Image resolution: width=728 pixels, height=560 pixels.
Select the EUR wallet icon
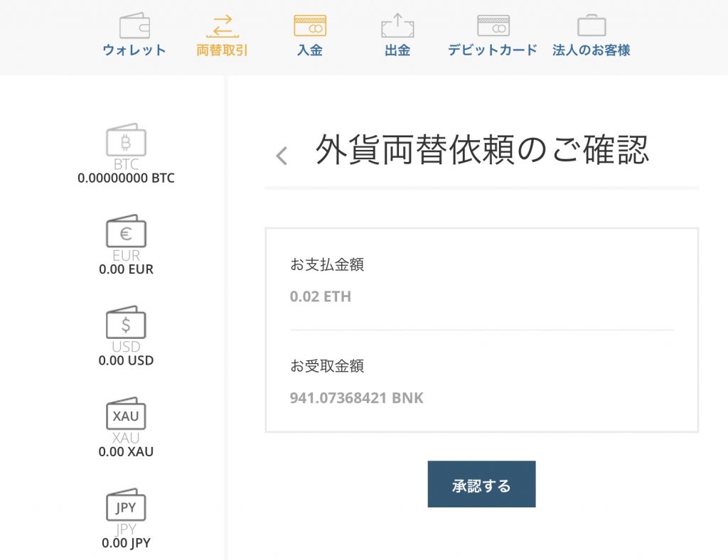point(126,231)
